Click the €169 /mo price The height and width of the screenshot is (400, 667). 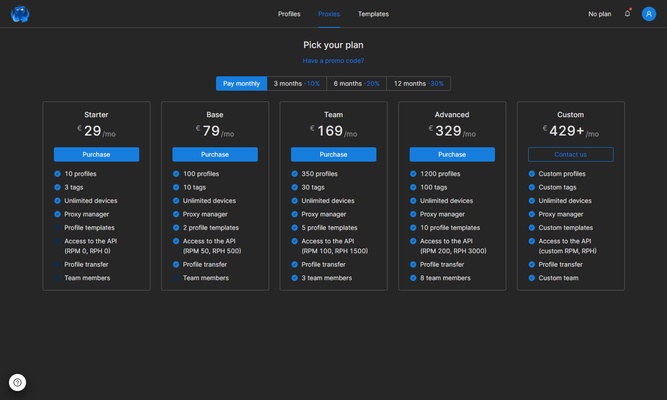(x=334, y=131)
